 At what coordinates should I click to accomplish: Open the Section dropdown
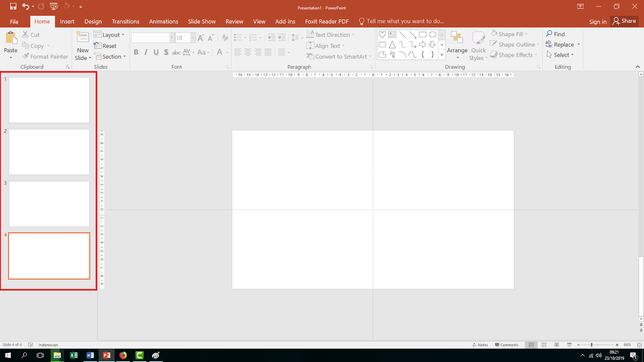click(x=110, y=56)
